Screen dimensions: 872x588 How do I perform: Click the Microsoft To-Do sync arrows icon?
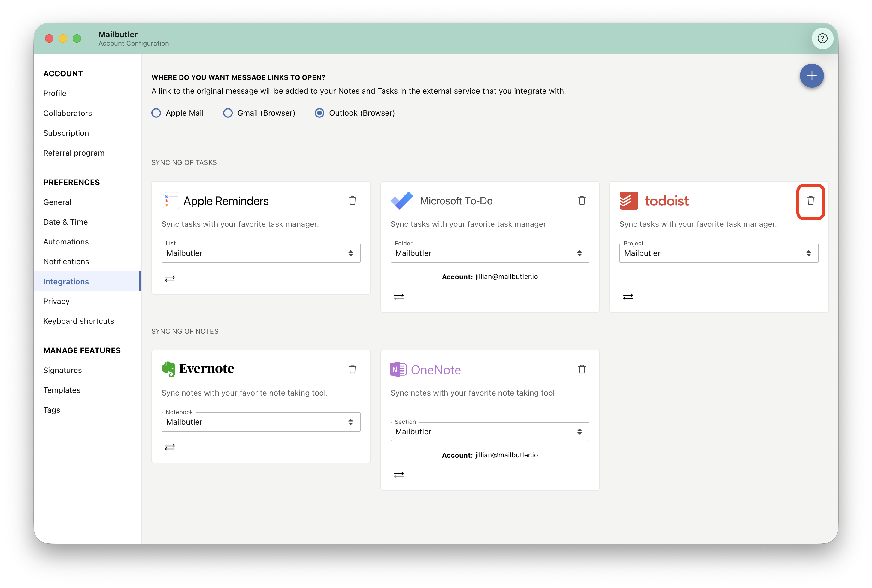pos(398,297)
